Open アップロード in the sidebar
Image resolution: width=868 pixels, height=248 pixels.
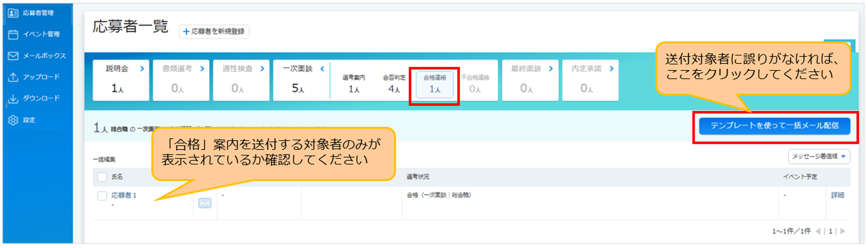[38, 77]
